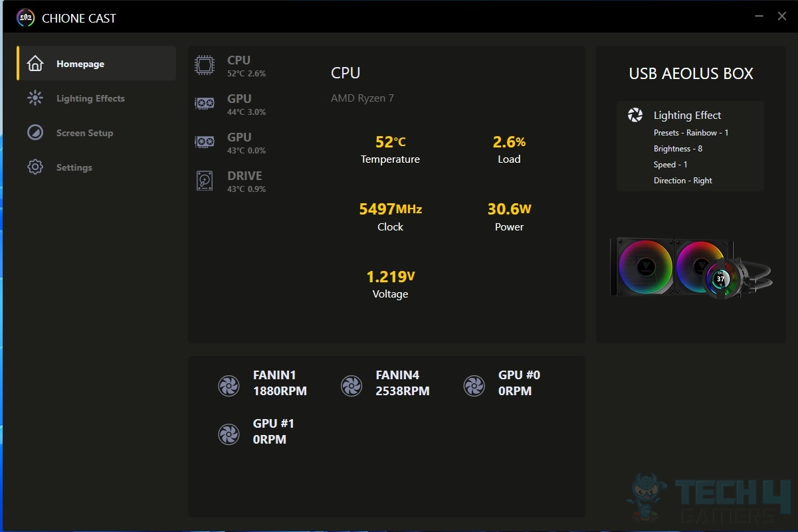Click the AMD Ryzen 7 label

[x=362, y=98]
